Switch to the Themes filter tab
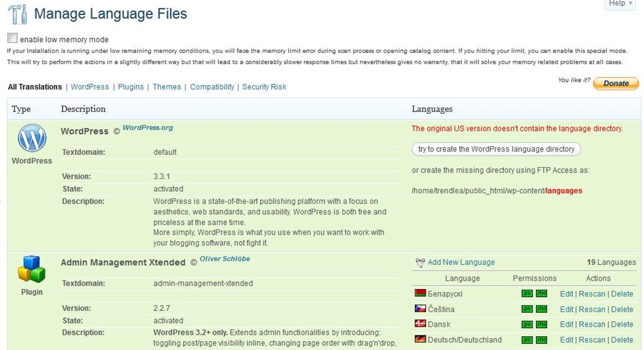 coord(167,87)
